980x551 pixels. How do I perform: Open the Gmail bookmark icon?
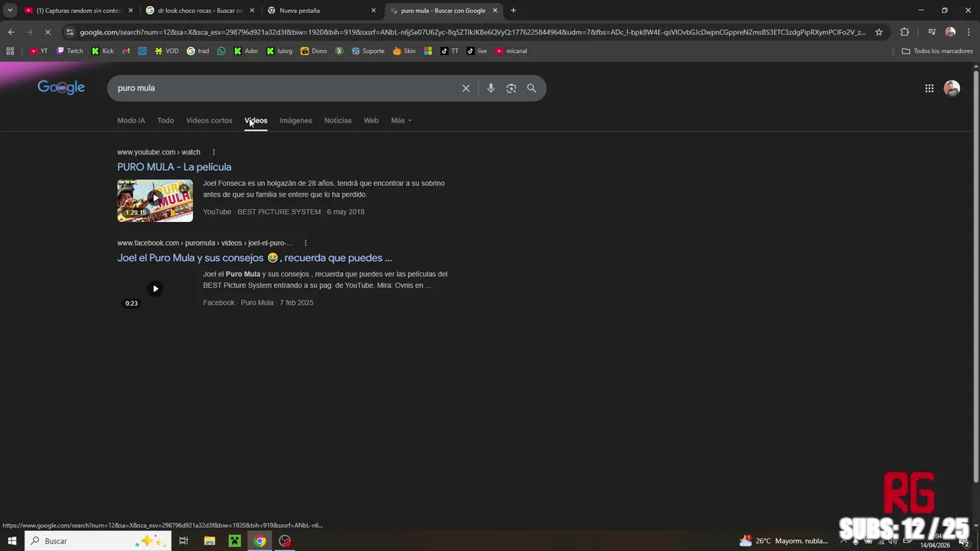point(127,51)
